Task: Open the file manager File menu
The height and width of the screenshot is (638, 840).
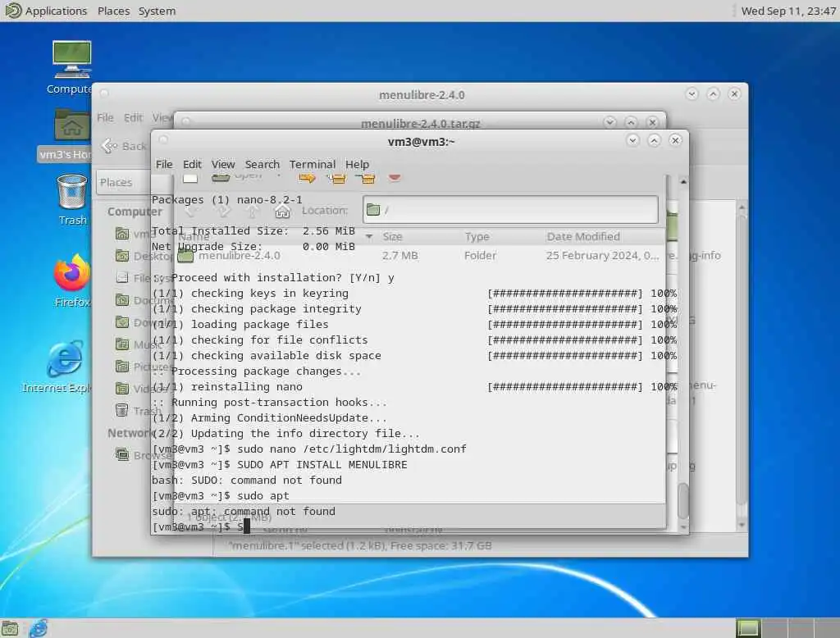Action: pyautogui.click(x=105, y=117)
